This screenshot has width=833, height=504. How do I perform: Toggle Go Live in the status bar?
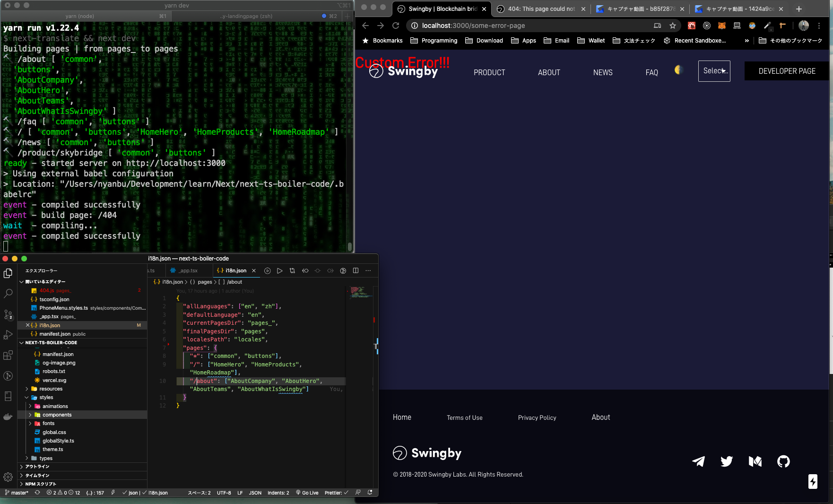click(307, 493)
